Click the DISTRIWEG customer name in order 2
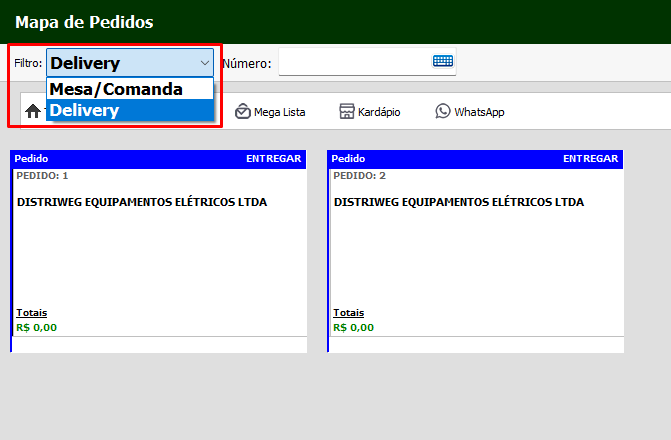This screenshot has width=671, height=440. pyautogui.click(x=458, y=202)
